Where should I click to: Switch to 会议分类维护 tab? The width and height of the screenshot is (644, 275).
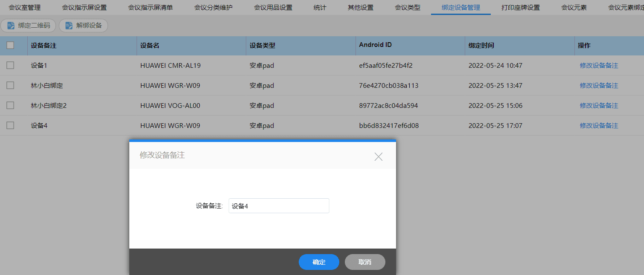click(x=213, y=7)
